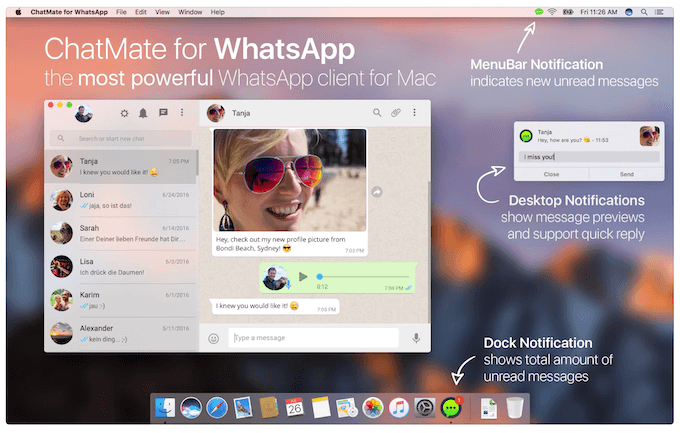Click the notifications bell icon
The width and height of the screenshot is (680, 433).
143,113
